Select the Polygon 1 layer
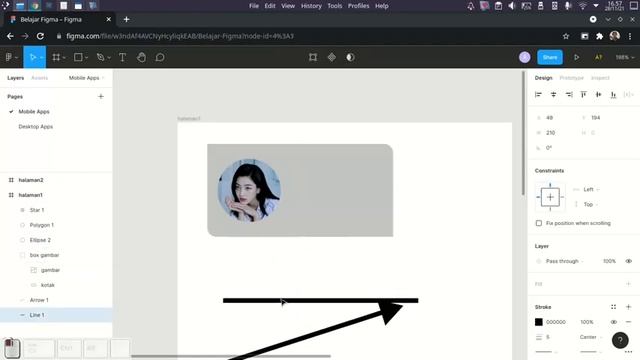Screen dimensions: 640x360 click(42, 225)
